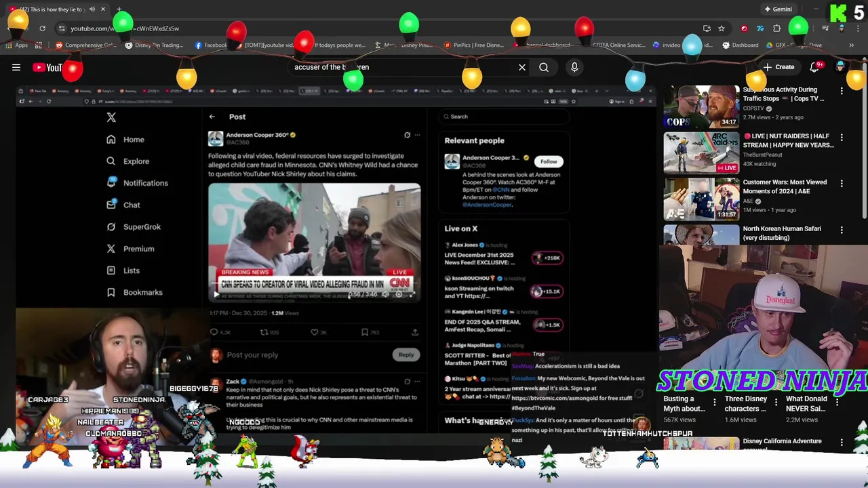Open Gemini in the browser
Screen dimensions: 868x488
point(778,9)
